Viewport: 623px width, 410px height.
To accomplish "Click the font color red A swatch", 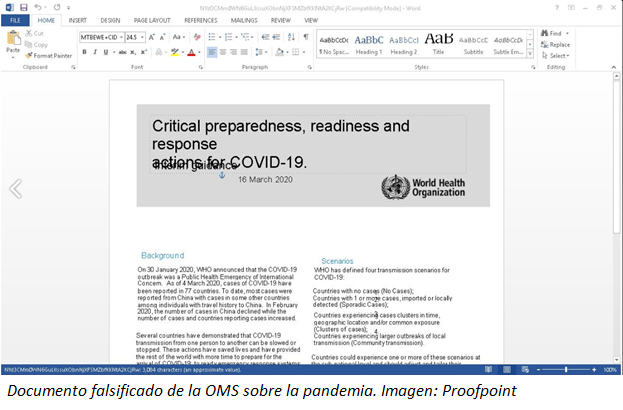I will tap(189, 52).
